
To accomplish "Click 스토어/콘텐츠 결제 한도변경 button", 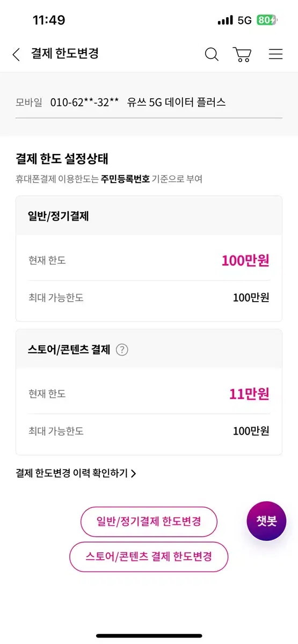I will point(149,557).
